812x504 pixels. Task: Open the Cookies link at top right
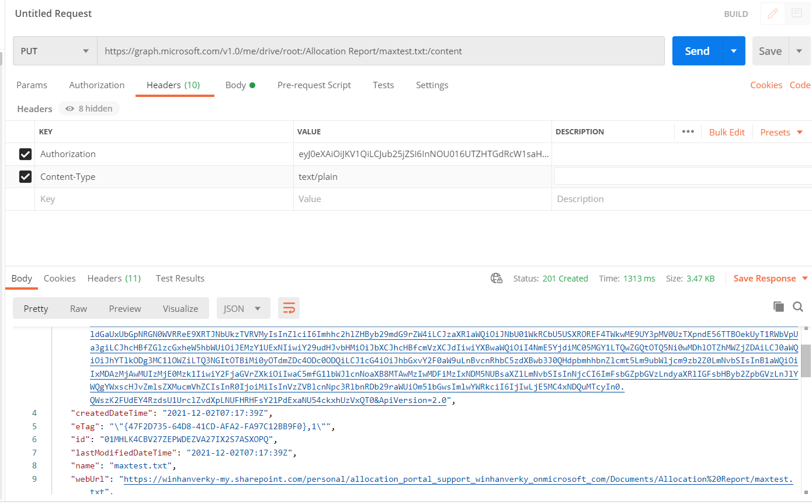(x=766, y=85)
